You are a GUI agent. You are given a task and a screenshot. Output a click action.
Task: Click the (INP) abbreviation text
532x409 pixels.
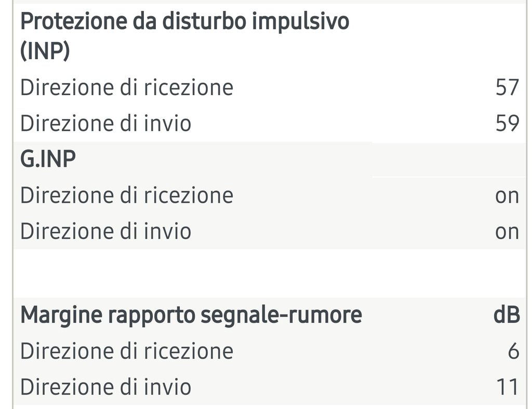45,51
